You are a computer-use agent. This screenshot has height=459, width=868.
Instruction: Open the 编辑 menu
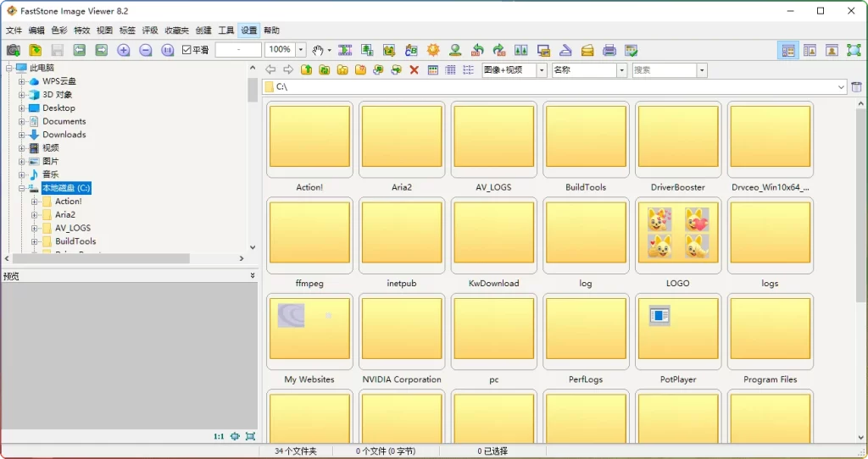tap(36, 30)
